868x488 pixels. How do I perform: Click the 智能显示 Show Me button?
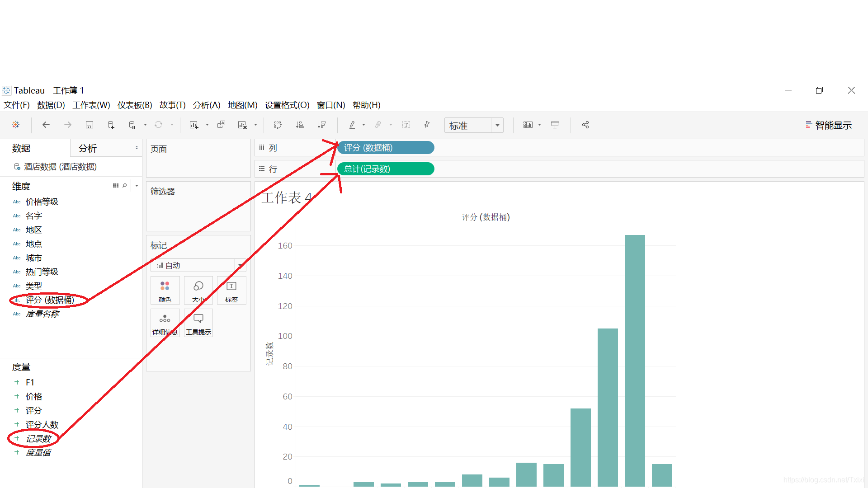click(829, 125)
